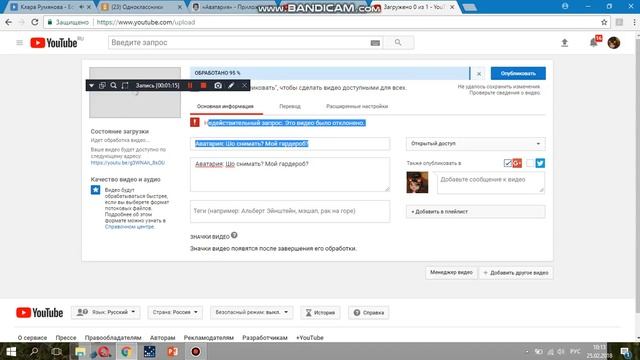The height and width of the screenshot is (360, 640).
Task: Open 'Справочном центре' link
Action: coord(129,227)
